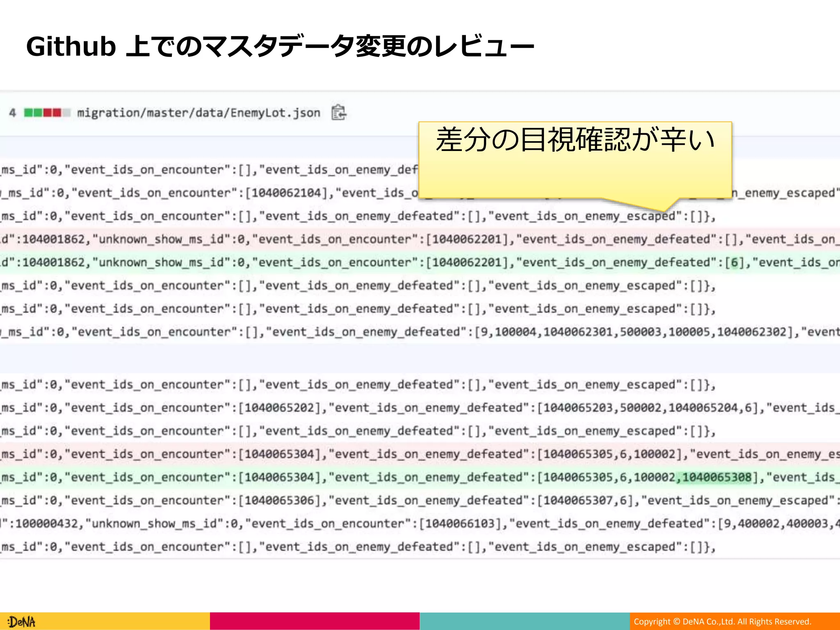Click the slide title Github 上でのマスタデータ変更のレビュー
This screenshot has width=840, height=630.
point(280,46)
